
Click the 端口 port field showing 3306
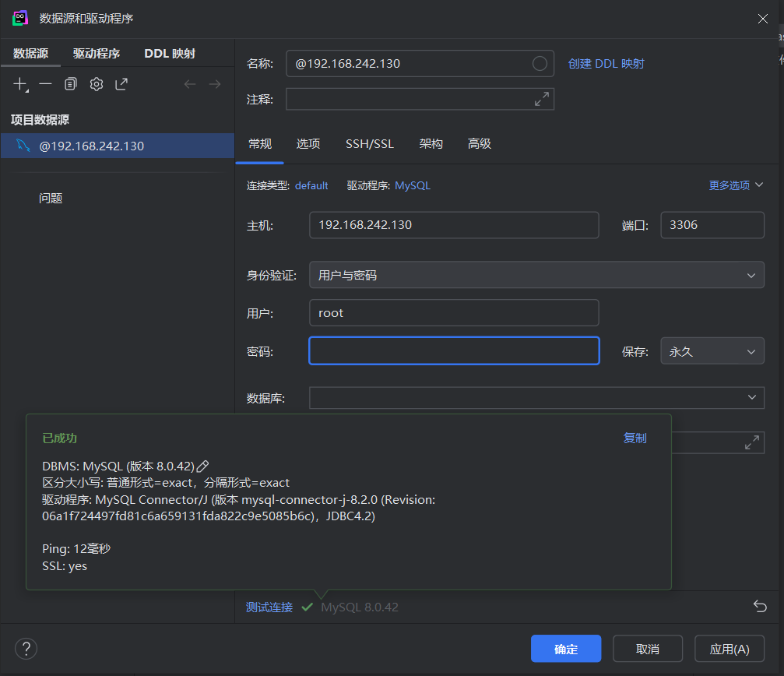click(x=712, y=225)
